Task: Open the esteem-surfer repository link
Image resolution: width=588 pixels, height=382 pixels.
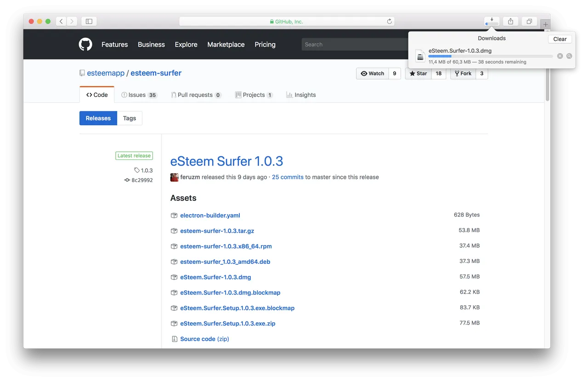Action: (x=156, y=73)
